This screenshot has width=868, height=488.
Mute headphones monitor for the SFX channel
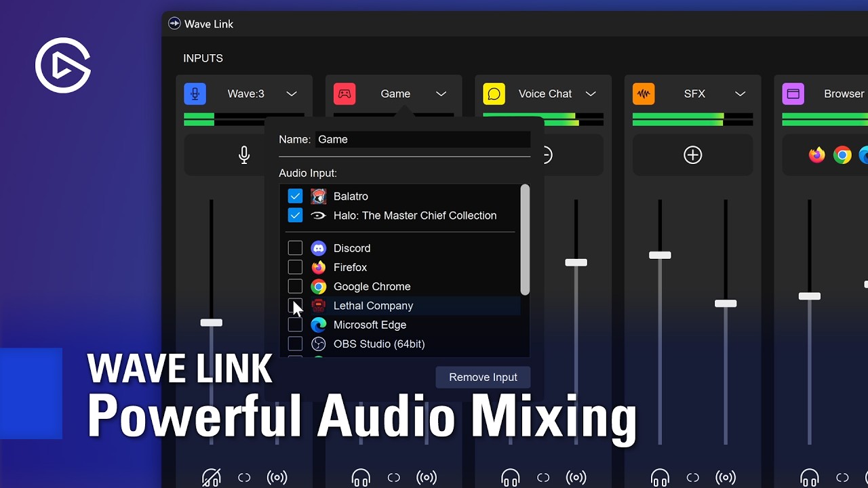click(x=660, y=478)
